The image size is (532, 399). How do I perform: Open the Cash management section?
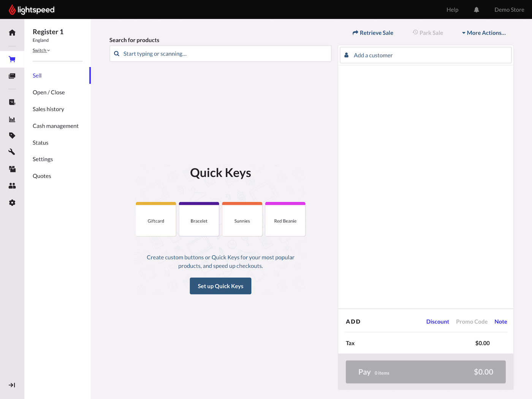pyautogui.click(x=55, y=126)
